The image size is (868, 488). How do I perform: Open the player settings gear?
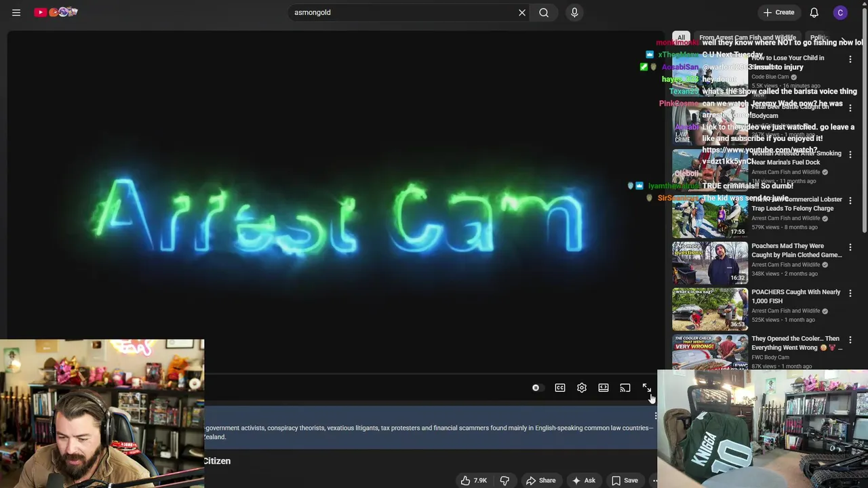582,388
